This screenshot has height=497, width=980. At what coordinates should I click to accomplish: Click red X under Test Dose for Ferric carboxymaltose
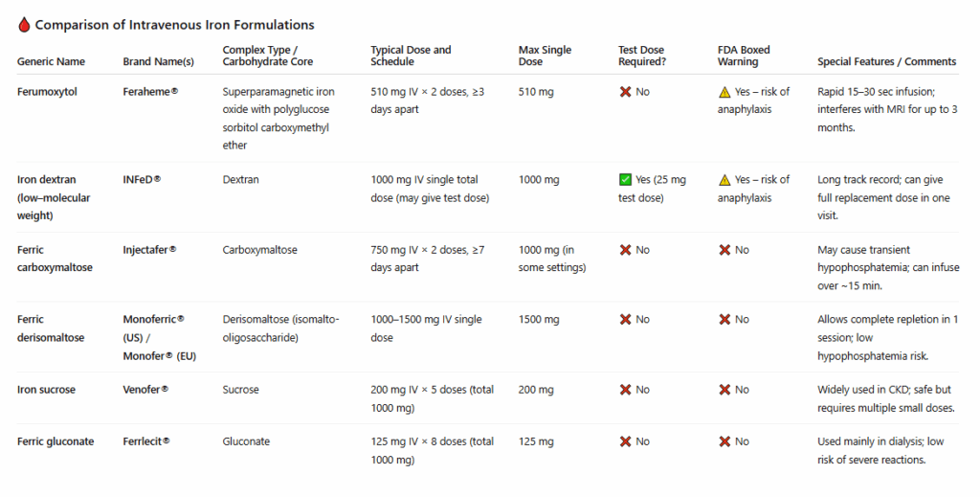click(625, 250)
